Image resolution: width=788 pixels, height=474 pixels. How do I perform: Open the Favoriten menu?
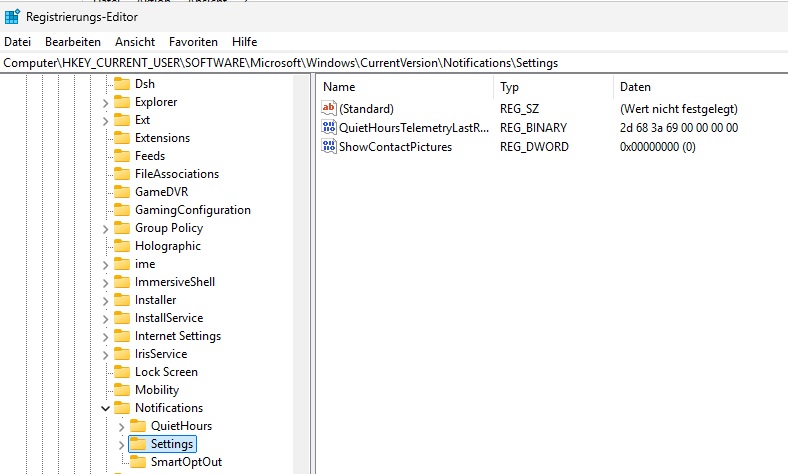193,42
